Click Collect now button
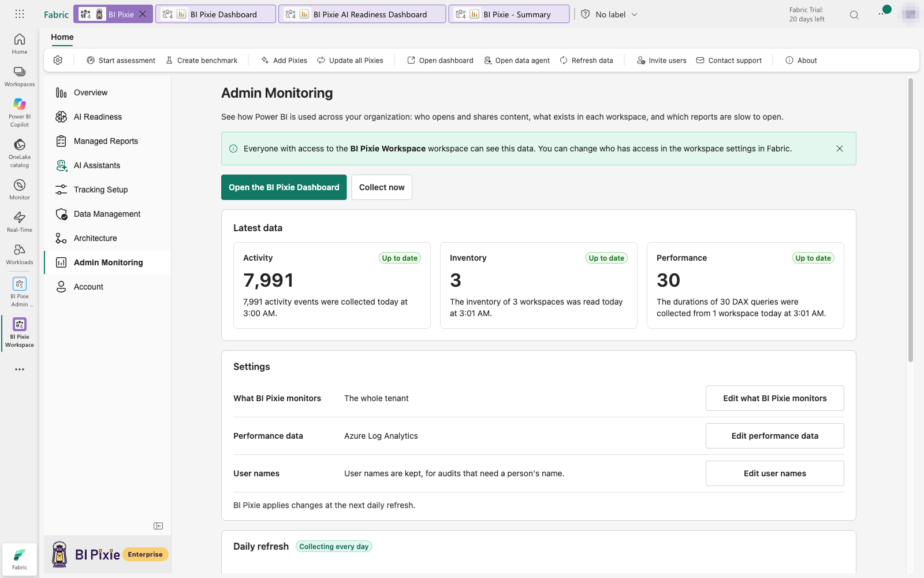 coord(382,187)
